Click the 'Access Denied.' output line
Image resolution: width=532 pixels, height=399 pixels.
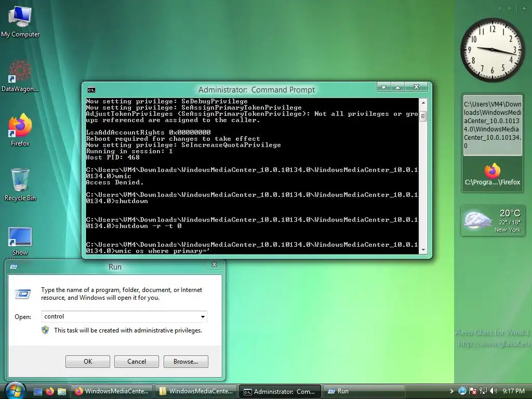(x=115, y=182)
